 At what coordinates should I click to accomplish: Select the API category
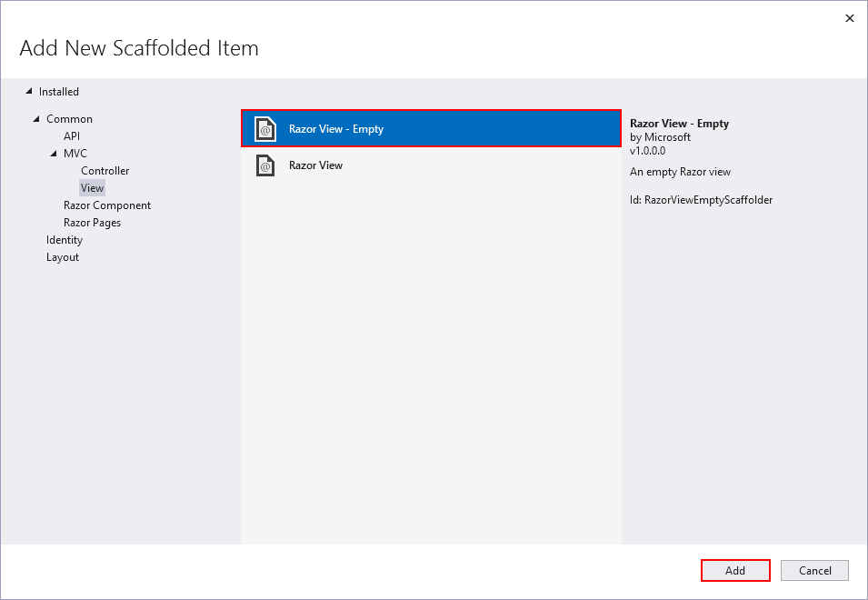pyautogui.click(x=71, y=135)
